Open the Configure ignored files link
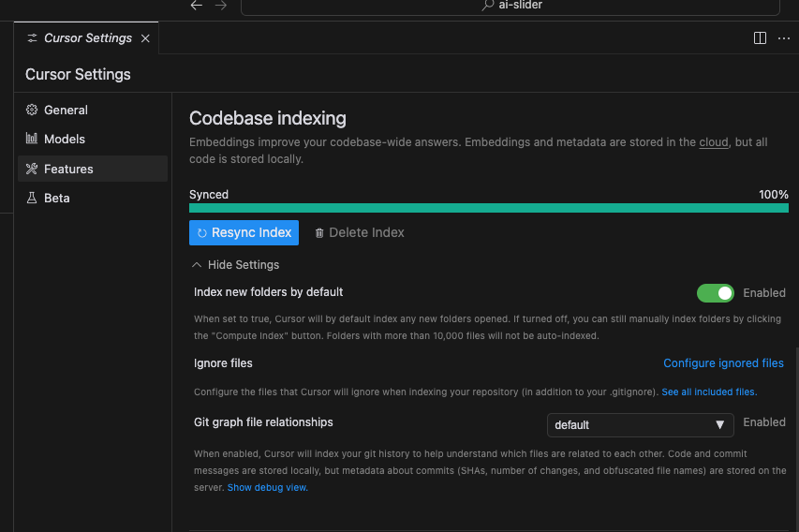Screen dimensions: 799x532 [723, 363]
